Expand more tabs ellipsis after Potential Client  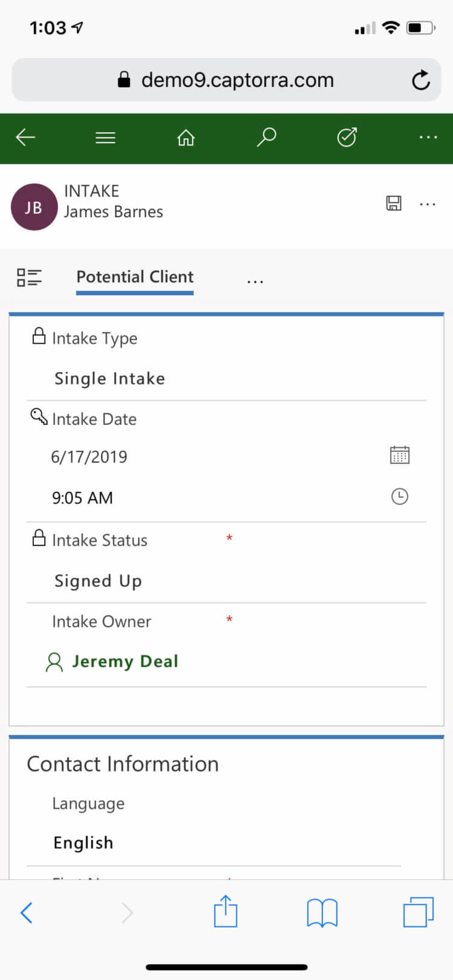(255, 281)
